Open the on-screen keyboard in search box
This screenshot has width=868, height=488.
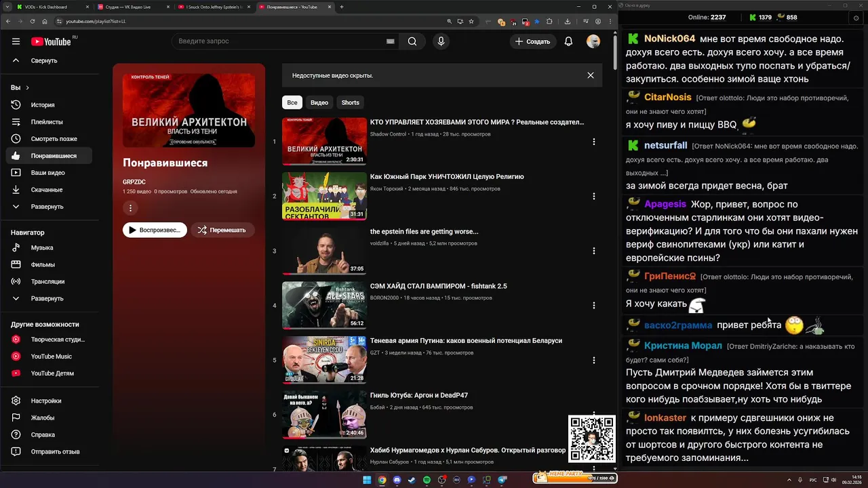[390, 41]
